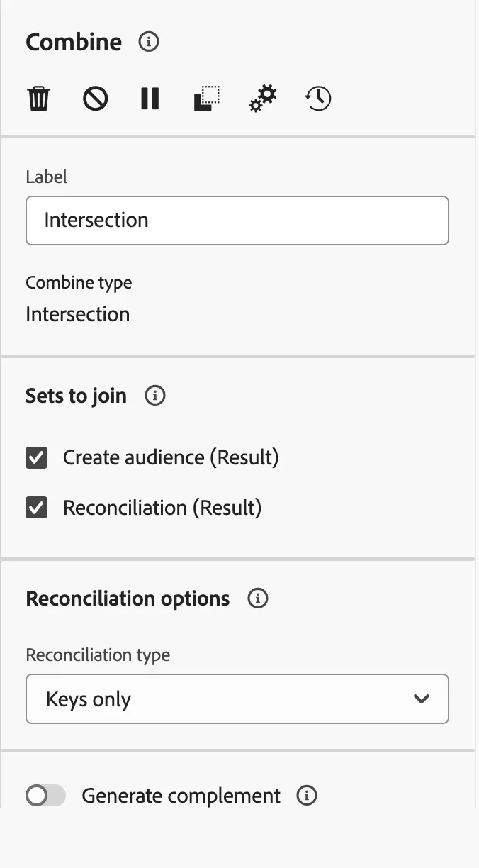Click the info icon next to Sets to join
Screen dimensions: 479x868
(x=154, y=395)
